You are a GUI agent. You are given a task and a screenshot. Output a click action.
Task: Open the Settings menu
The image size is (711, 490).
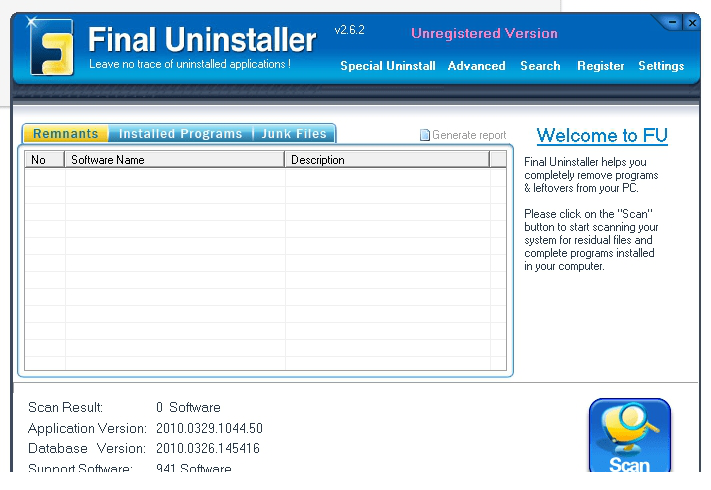tap(661, 66)
